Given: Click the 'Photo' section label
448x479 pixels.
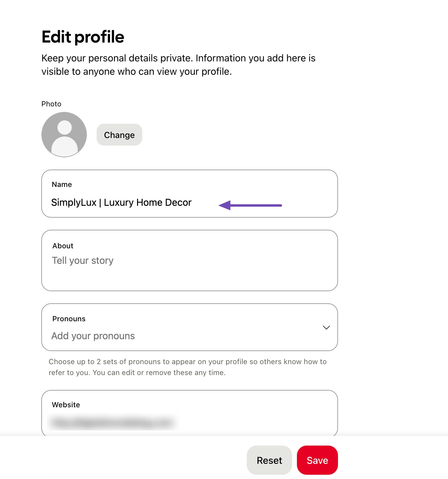Looking at the screenshot, I should tap(51, 104).
